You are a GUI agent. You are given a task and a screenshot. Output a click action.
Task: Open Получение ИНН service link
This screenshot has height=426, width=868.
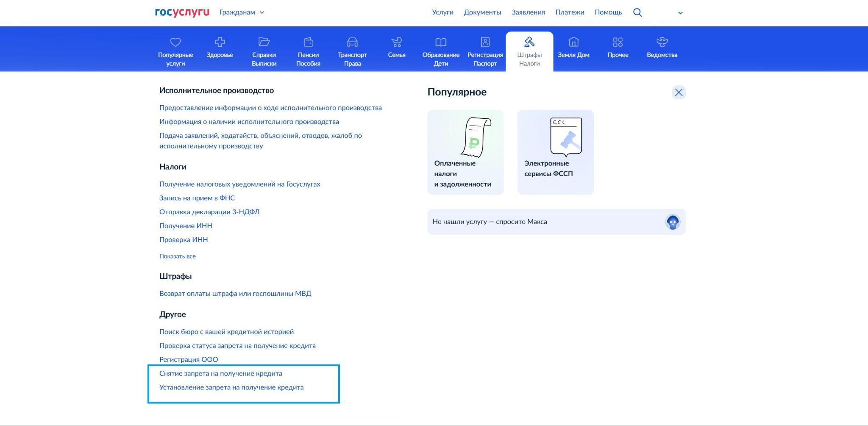186,226
